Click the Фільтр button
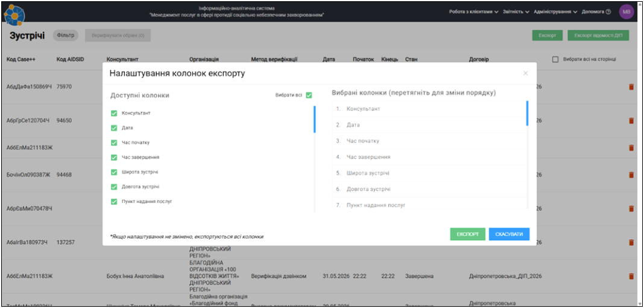This screenshot has width=644, height=308. (65, 36)
